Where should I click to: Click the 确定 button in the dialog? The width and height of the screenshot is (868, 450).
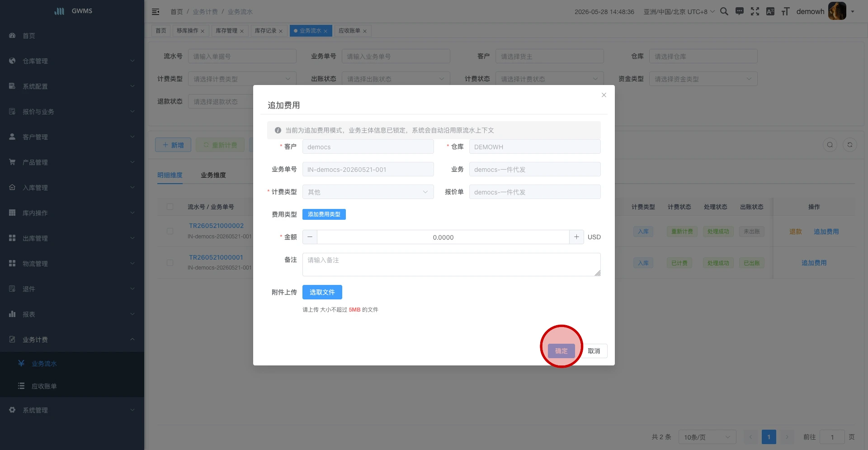click(x=561, y=351)
